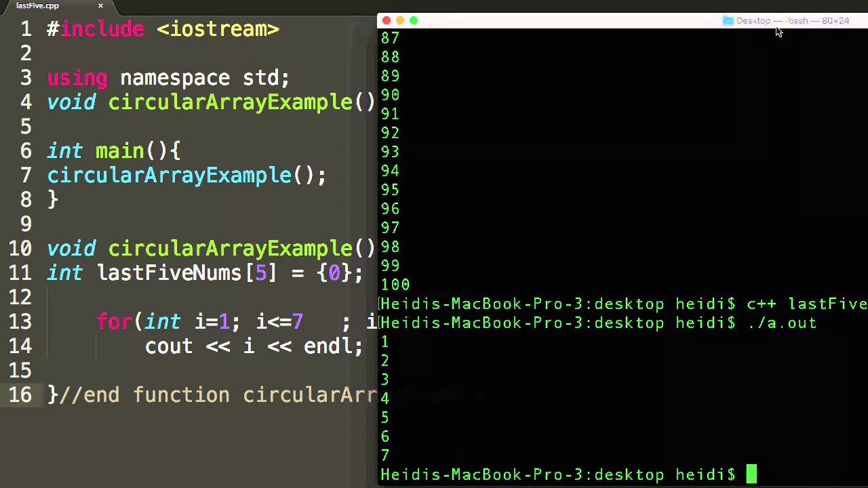Click 'endl;' on line 14

click(333, 346)
